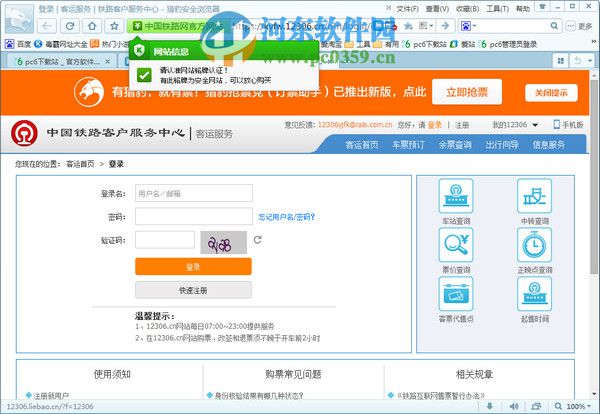
Task: Focus the 密码 password input field
Action: (x=194, y=217)
